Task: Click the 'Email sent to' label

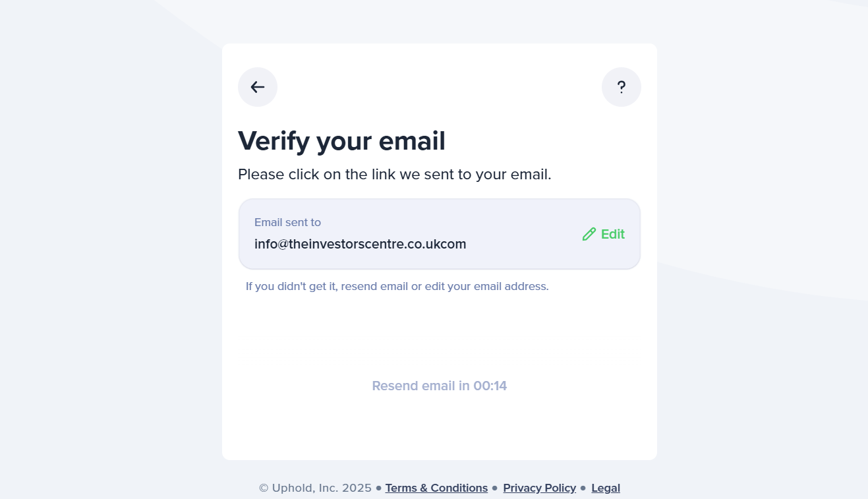Action: (x=287, y=222)
